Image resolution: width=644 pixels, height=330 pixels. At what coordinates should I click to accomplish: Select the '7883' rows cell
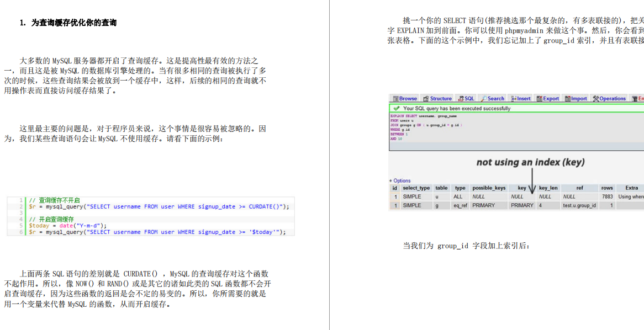tap(608, 197)
